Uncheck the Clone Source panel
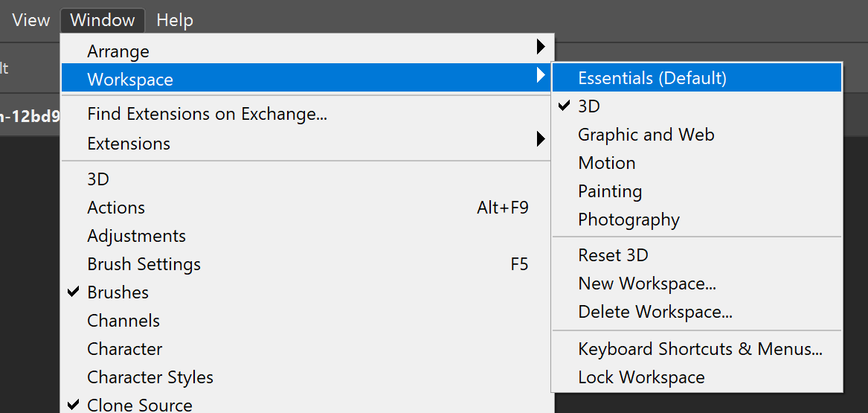This screenshot has height=413, width=868. click(x=139, y=405)
